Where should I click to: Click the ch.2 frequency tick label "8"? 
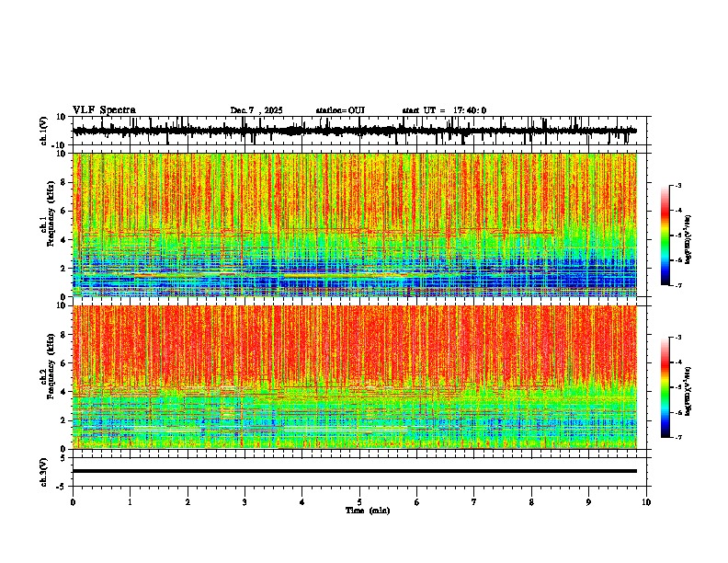(x=63, y=335)
